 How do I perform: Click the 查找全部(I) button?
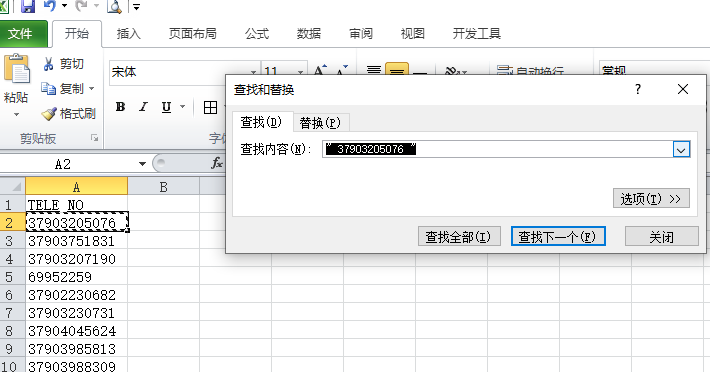click(x=459, y=237)
